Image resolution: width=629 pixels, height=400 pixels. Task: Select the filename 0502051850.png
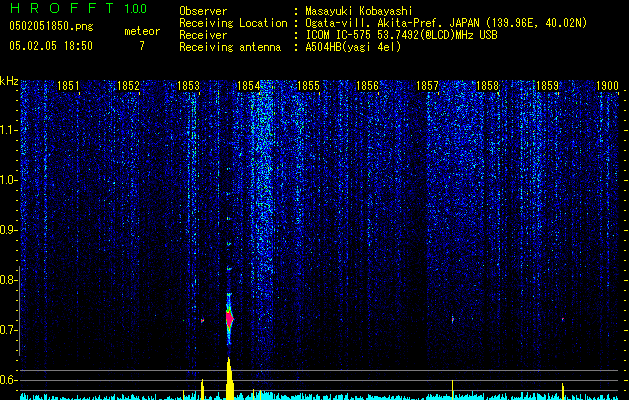(51, 27)
